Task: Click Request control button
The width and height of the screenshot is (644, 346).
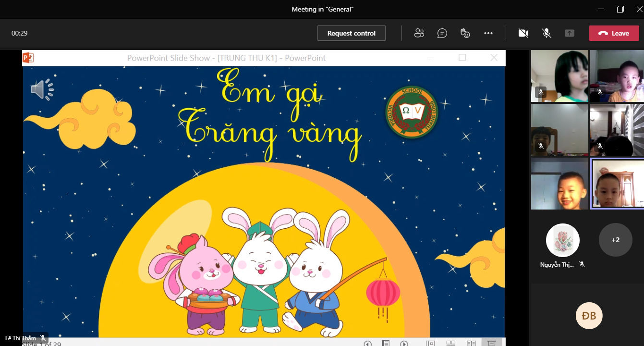Action: (351, 33)
